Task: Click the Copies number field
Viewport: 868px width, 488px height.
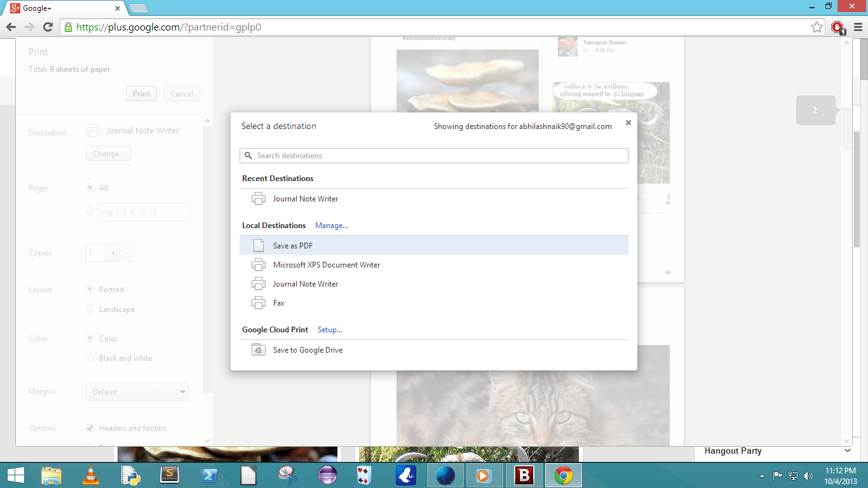Action: point(96,253)
